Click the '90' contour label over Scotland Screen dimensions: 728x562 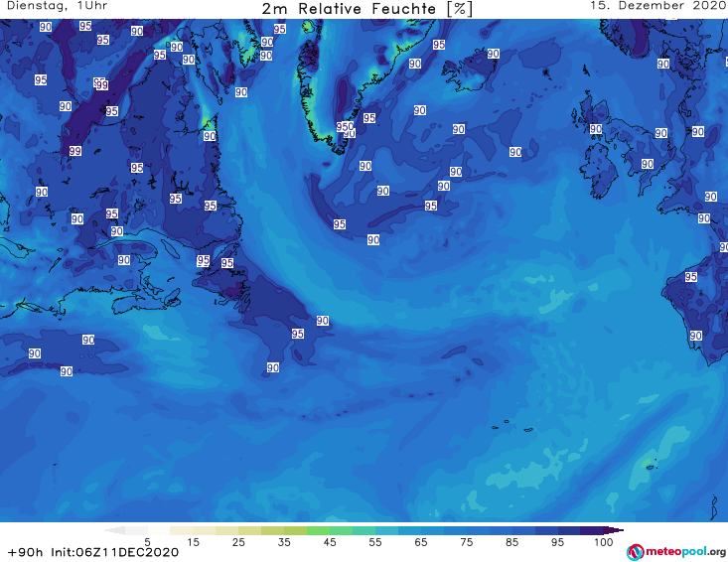click(x=596, y=129)
